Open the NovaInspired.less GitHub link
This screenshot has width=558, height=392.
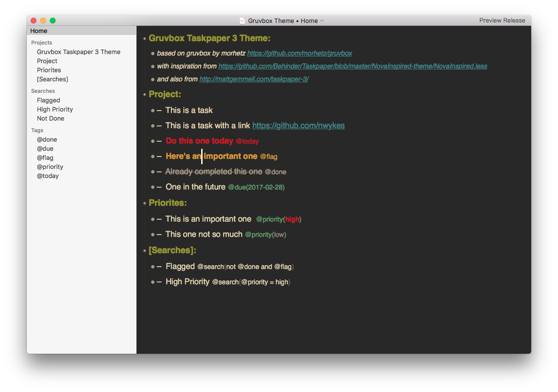pyautogui.click(x=353, y=66)
